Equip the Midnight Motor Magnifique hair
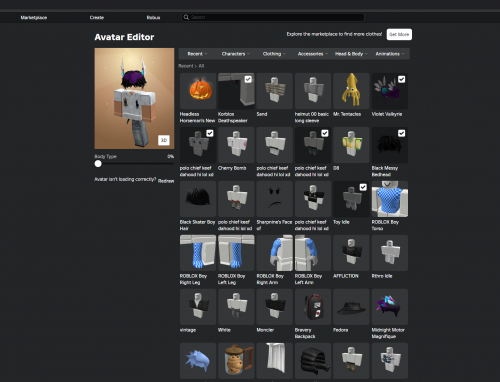The width and height of the screenshot is (500, 382). coord(390,307)
